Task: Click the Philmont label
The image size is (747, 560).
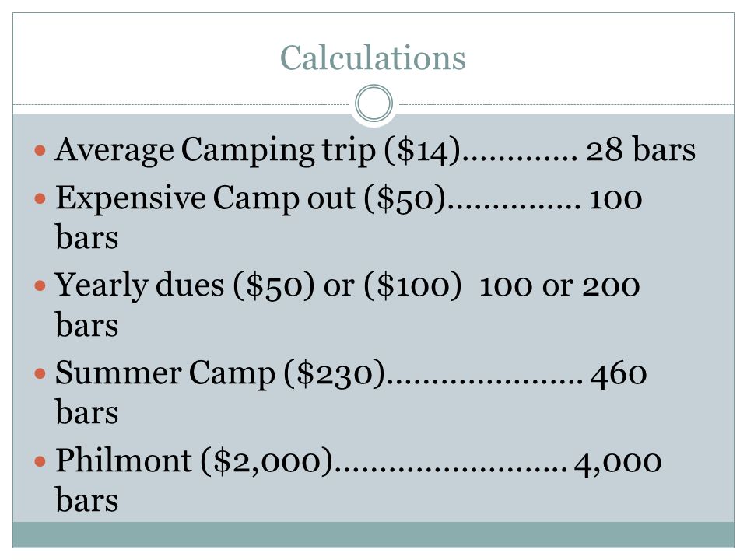Action: point(124,460)
